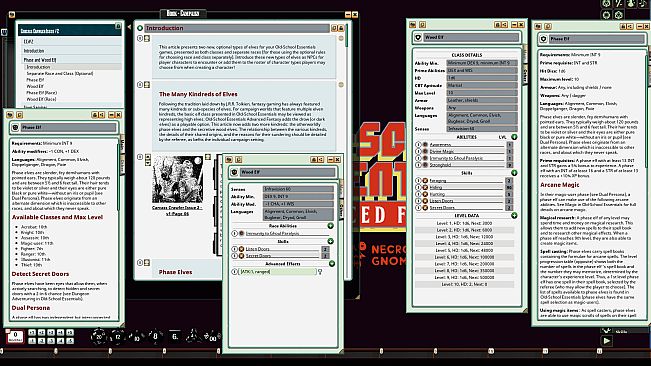Click the share icon in the Wood Elf race window header

tap(321, 160)
